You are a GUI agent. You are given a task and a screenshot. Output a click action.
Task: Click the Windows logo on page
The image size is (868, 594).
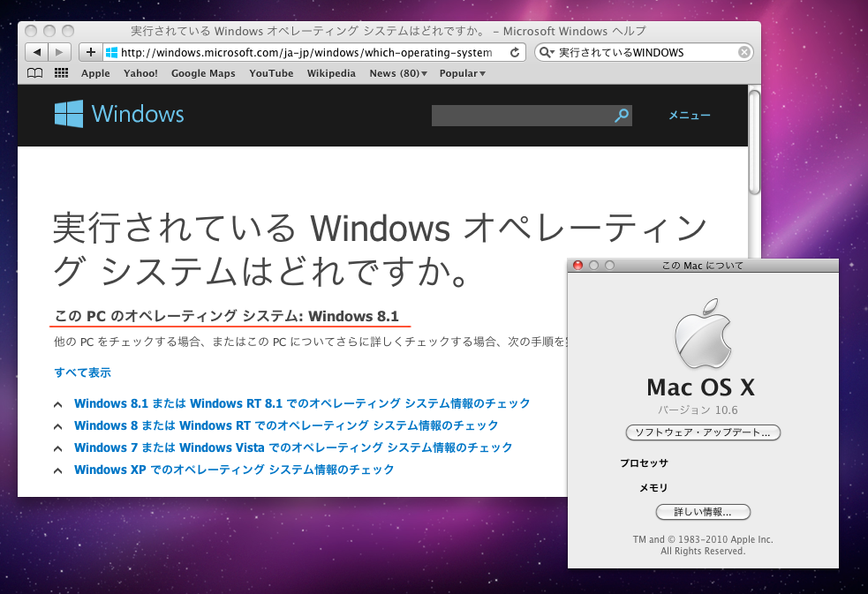(69, 114)
